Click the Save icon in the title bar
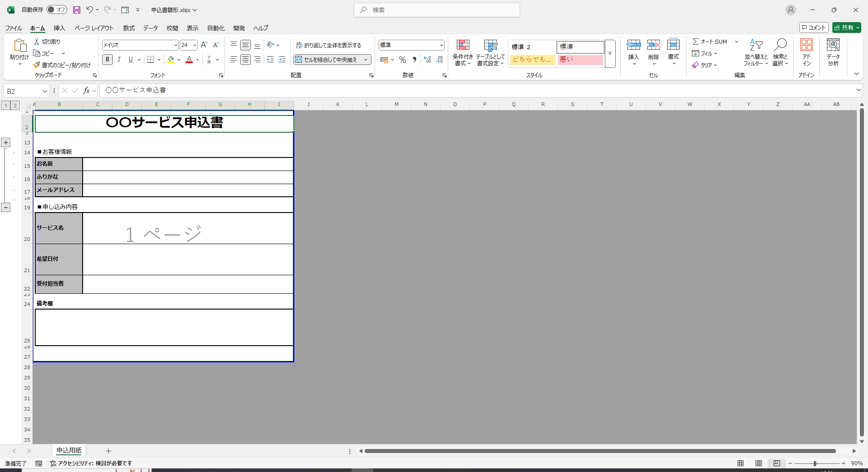The image size is (868, 472). (x=76, y=9)
